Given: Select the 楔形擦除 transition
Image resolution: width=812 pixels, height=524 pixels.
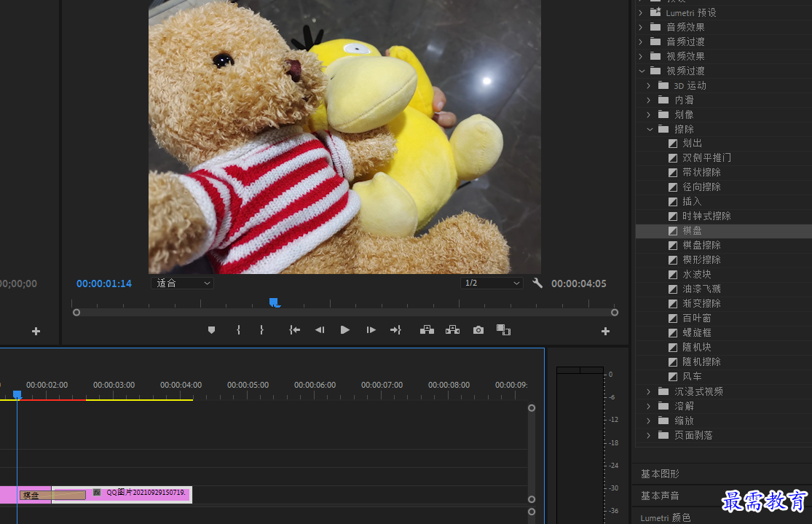Looking at the screenshot, I should (x=701, y=259).
